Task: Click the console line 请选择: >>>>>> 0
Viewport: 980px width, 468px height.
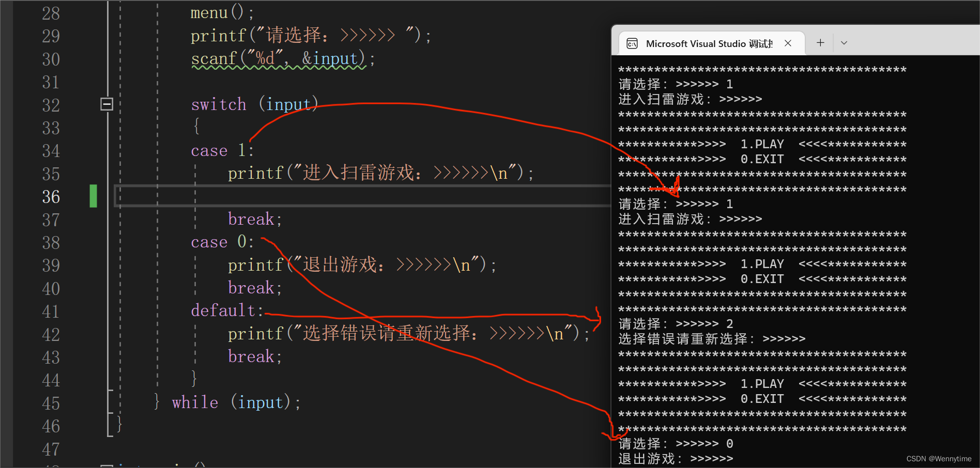Action: [x=676, y=444]
